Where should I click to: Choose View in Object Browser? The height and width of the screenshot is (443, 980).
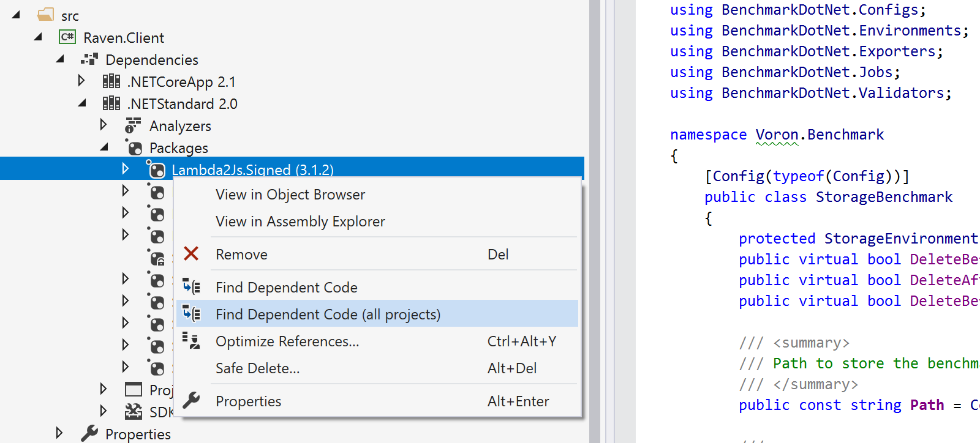coord(377,195)
